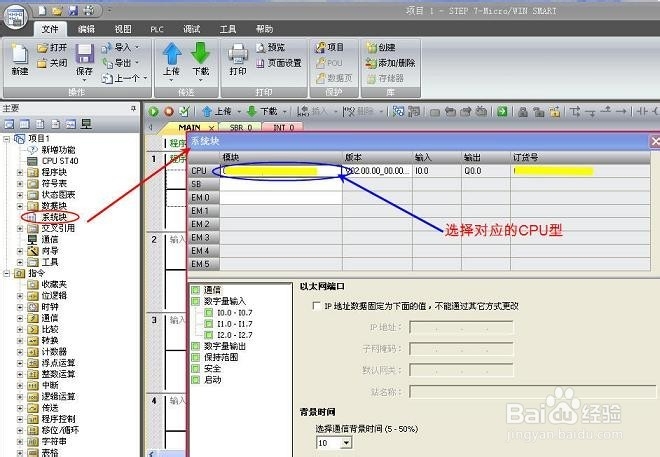The height and width of the screenshot is (457, 660).
Task: Expand the 程序块 tree node
Action: coord(20,173)
